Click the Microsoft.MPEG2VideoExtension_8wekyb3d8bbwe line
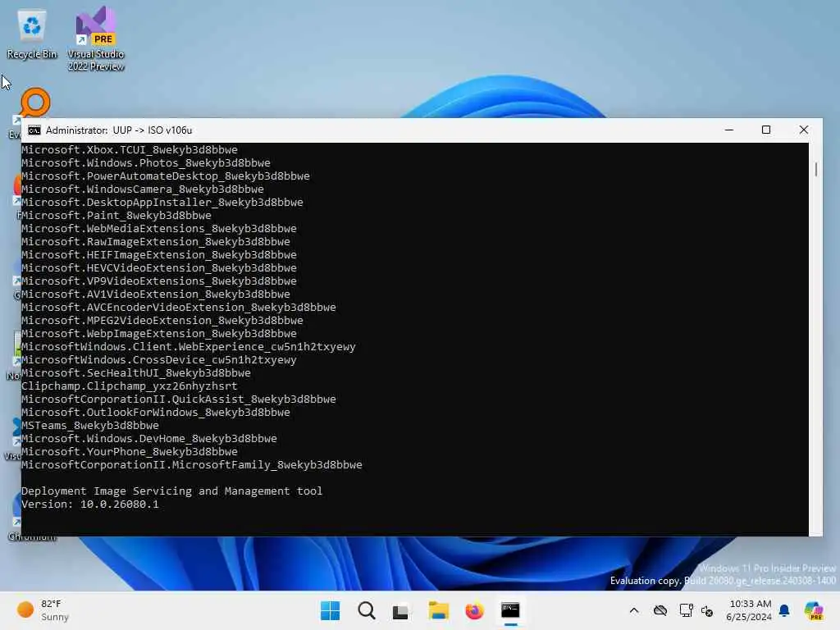The width and height of the screenshot is (840, 630). coord(162,321)
